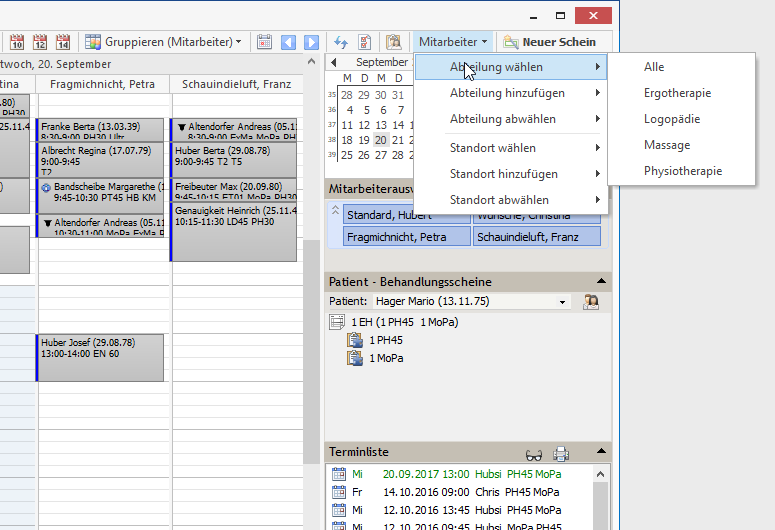Toggle employee Standard, Hubert in Mitarbeiterauswahl
The width and height of the screenshot is (775, 530).
coord(407,215)
